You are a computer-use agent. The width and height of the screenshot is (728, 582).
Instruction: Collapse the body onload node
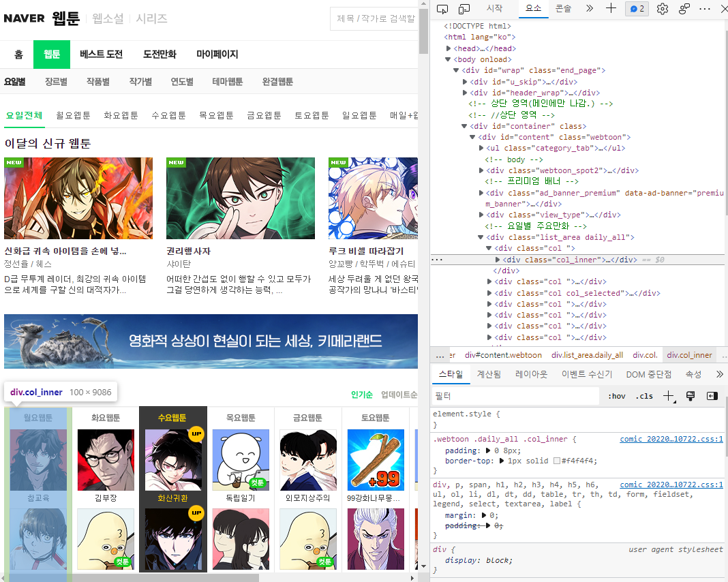pos(448,59)
